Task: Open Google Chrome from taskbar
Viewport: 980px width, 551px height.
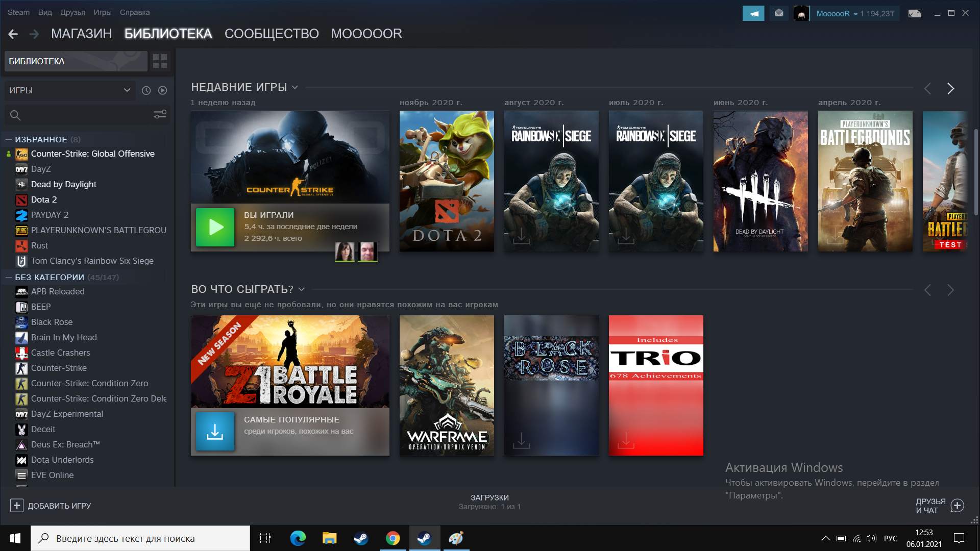Action: coord(393,538)
